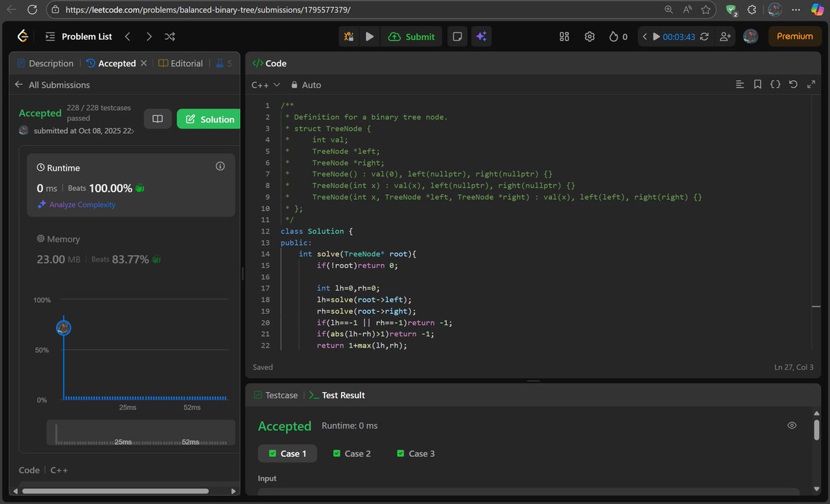Toggle the eye icon in Test Result
Screen dimensions: 830x504
coord(792,425)
